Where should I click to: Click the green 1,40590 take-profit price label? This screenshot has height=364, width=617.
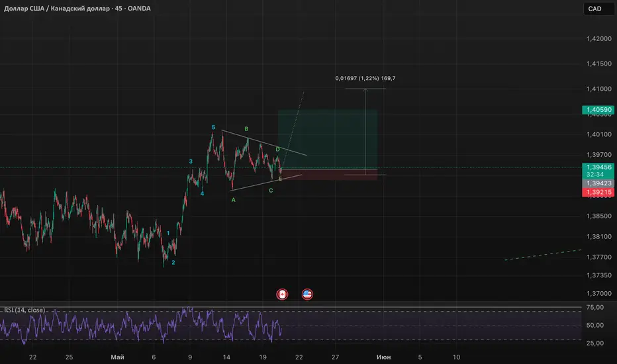598,110
